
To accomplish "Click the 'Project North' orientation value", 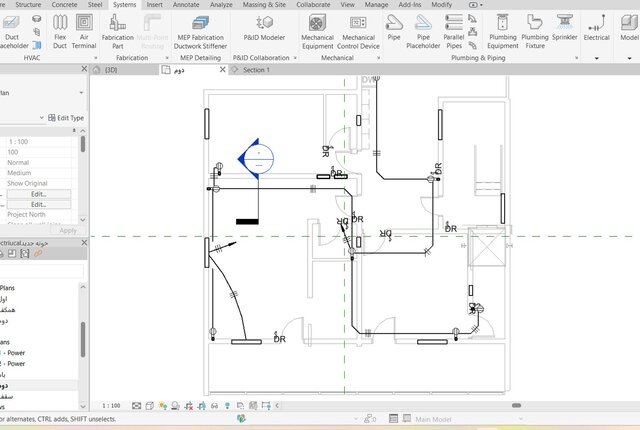I will point(26,215).
